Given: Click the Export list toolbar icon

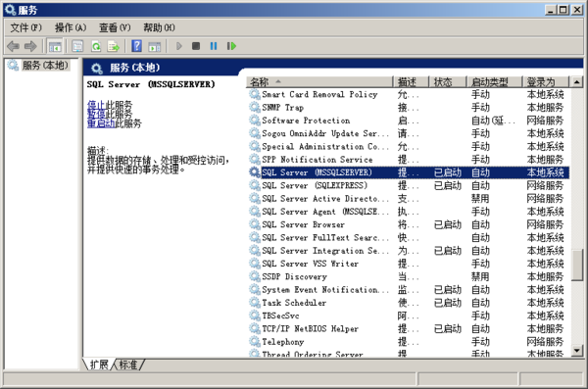Looking at the screenshot, I should (114, 46).
